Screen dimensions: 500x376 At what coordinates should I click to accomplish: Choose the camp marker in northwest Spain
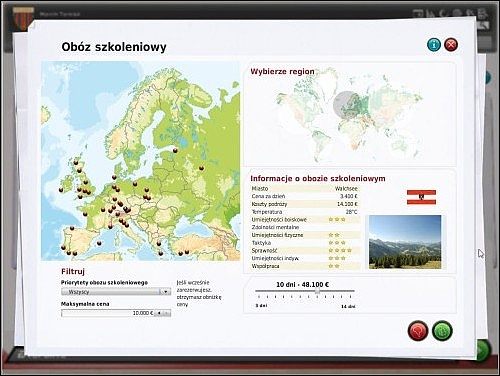[x=72, y=228]
